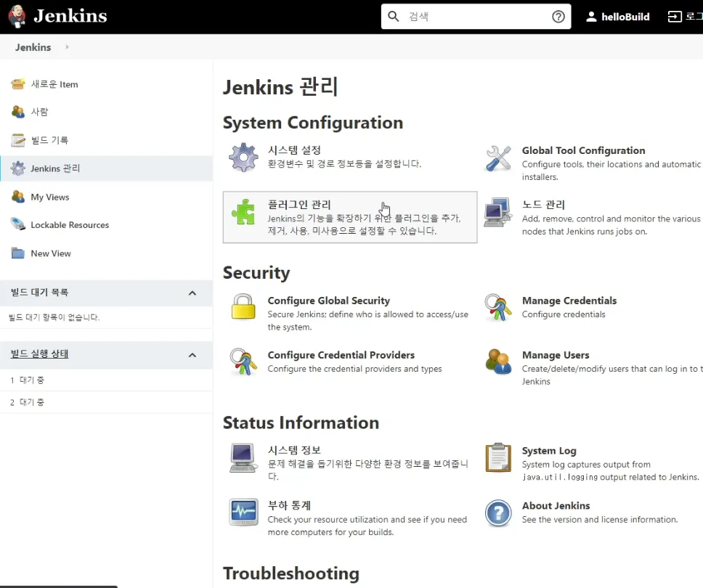Click the green puzzle piece plugin icon
The image size is (703, 588).
click(x=243, y=212)
